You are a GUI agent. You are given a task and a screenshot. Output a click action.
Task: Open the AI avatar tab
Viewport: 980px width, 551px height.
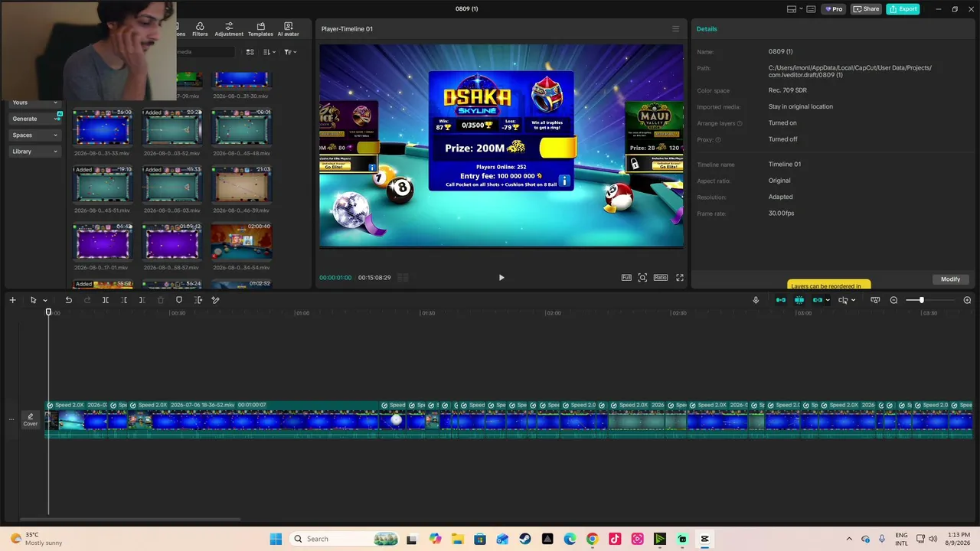point(289,29)
